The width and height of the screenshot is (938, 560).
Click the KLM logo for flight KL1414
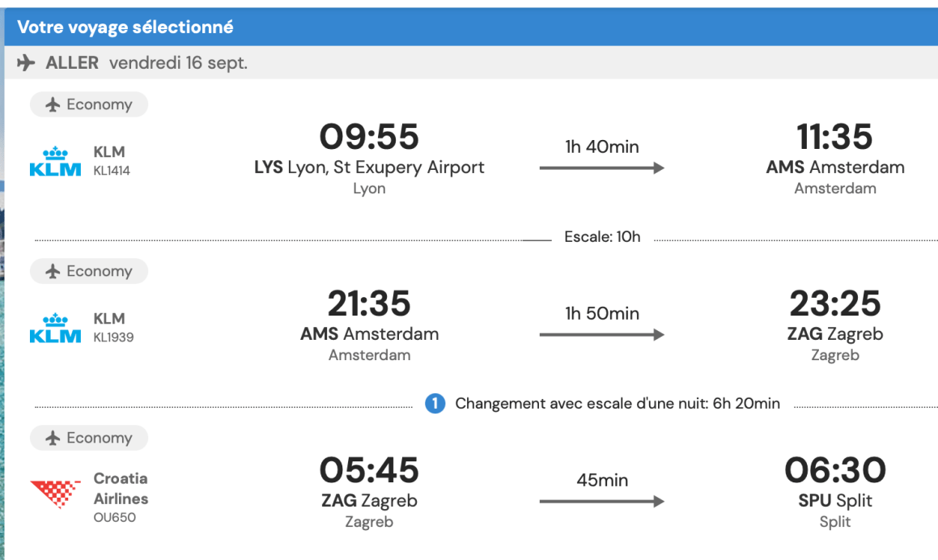[55, 161]
